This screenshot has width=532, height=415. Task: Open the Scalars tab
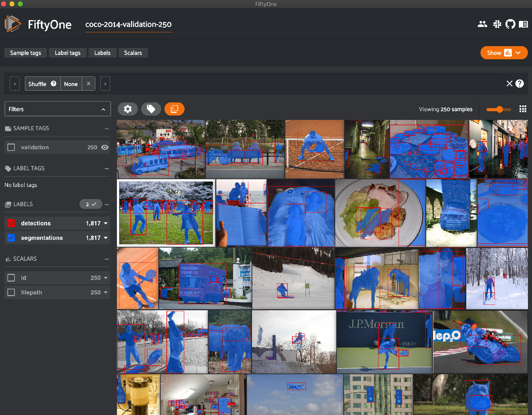pyautogui.click(x=133, y=53)
